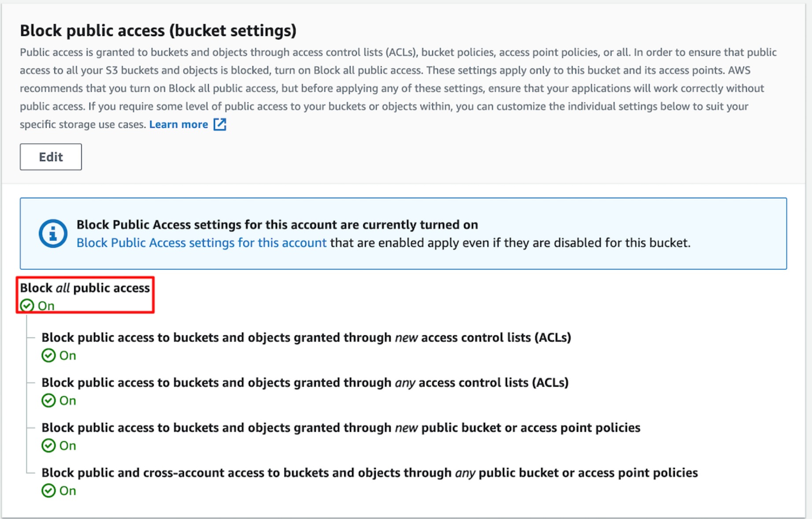Click the external link icon beside Learn more
Image resolution: width=812 pixels, height=519 pixels.
[220, 125]
